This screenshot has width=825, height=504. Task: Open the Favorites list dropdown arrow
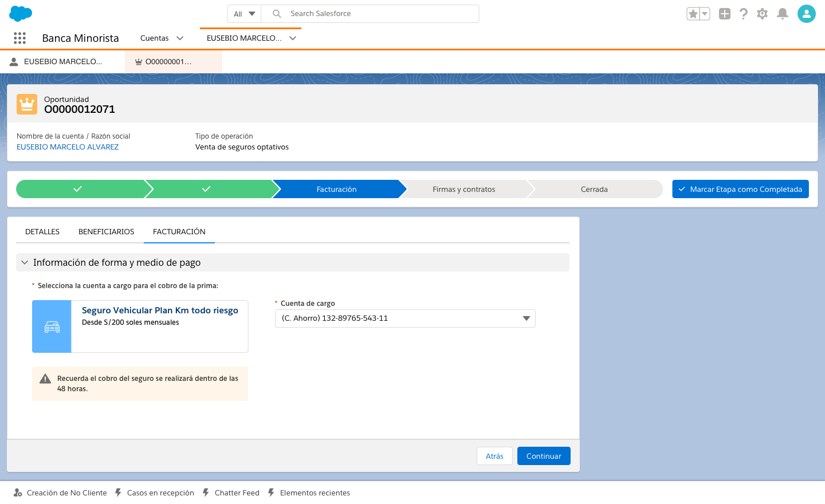pyautogui.click(x=705, y=14)
